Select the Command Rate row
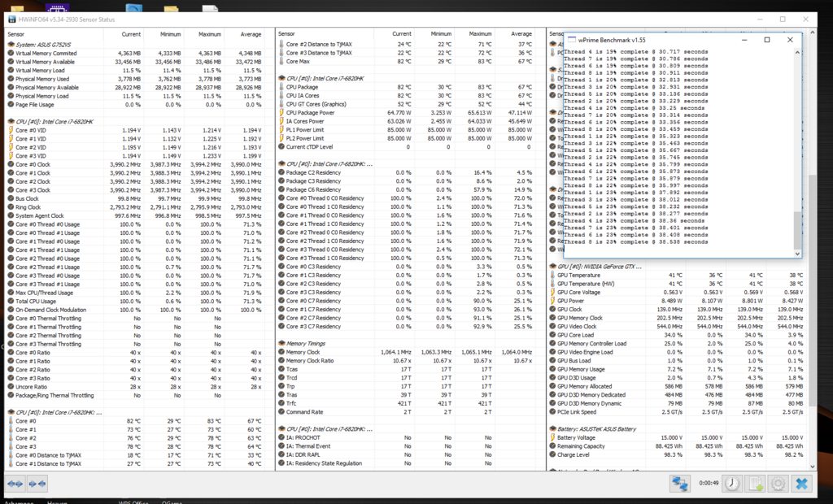 tap(407, 411)
